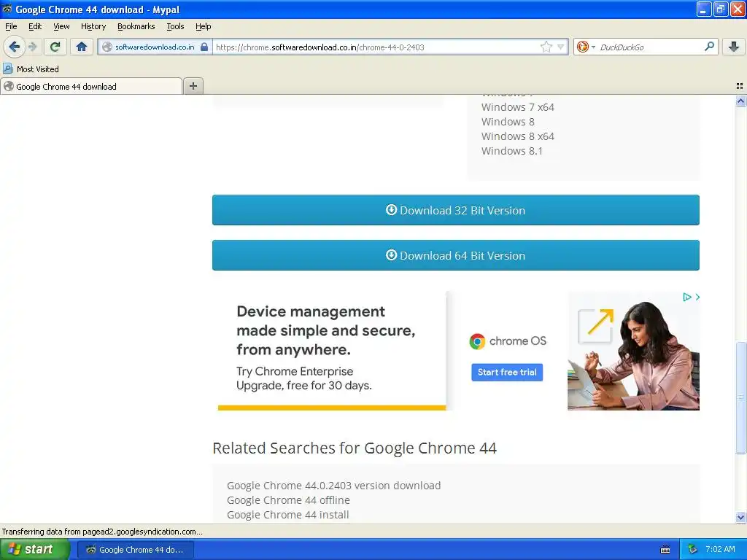The width and height of the screenshot is (747, 560).
Task: Click the Mypal raccoon title bar icon
Action: (7, 9)
